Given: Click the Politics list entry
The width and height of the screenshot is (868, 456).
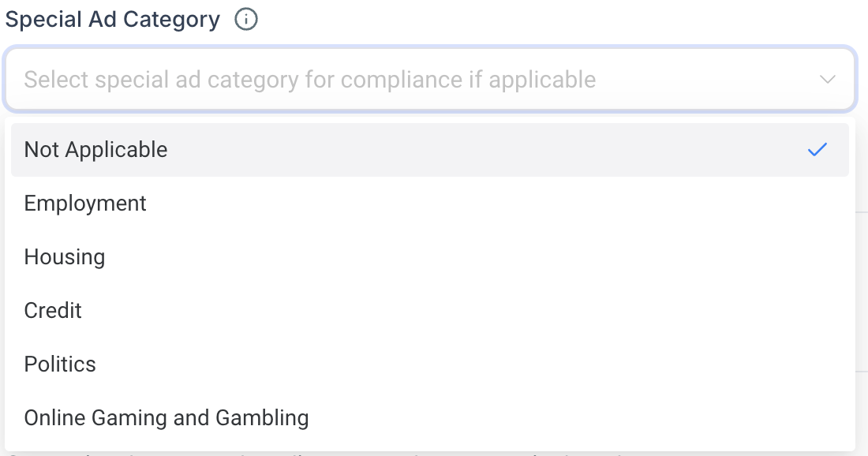Looking at the screenshot, I should [x=430, y=364].
